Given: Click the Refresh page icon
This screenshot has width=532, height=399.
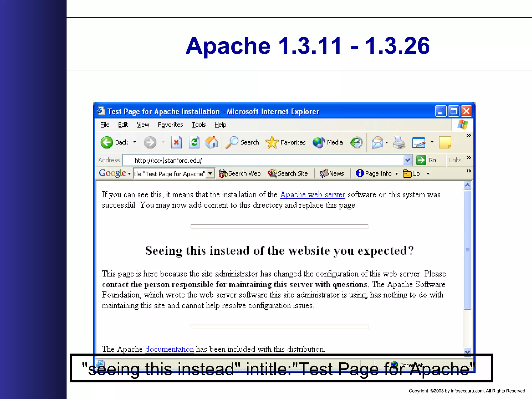Looking at the screenshot, I should click(194, 142).
